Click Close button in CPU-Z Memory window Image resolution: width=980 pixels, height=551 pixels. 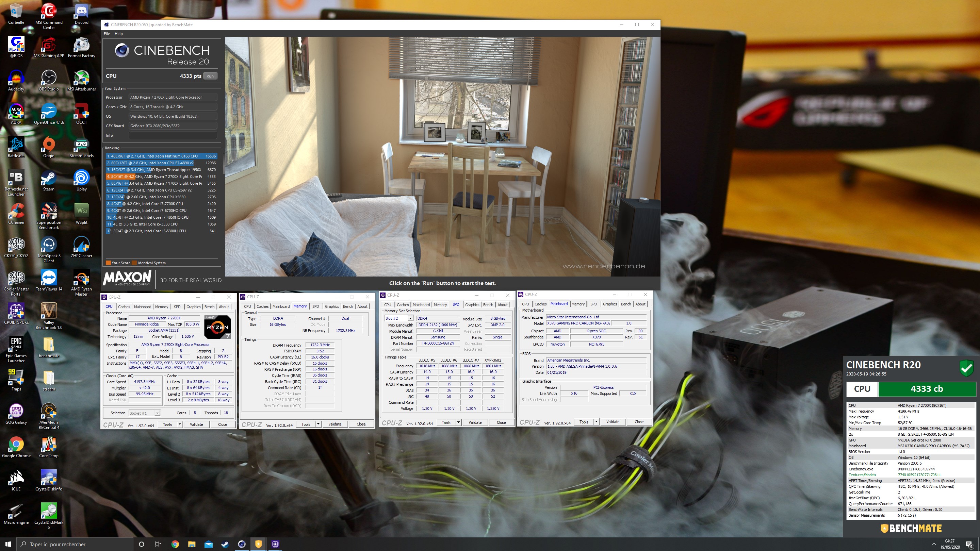(361, 424)
